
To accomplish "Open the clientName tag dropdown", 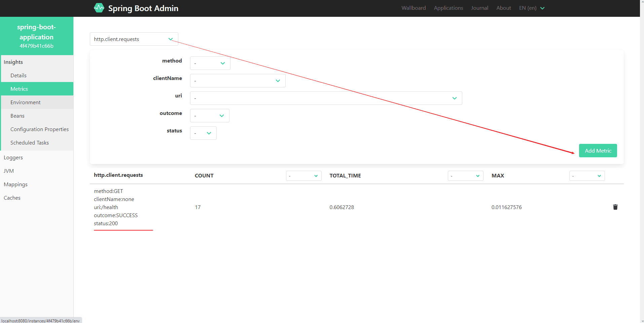I will pos(238,81).
